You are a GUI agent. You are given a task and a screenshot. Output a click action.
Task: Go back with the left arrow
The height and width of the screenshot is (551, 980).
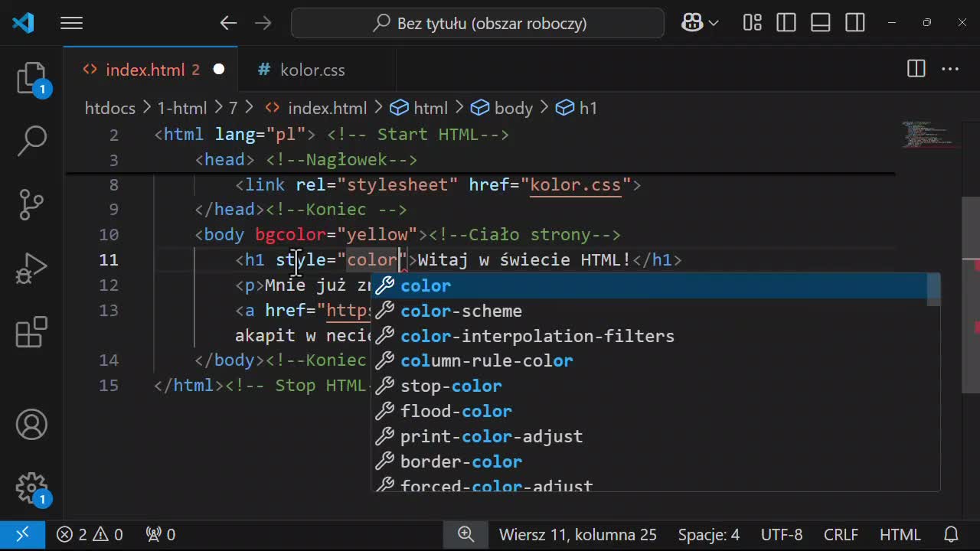[228, 23]
